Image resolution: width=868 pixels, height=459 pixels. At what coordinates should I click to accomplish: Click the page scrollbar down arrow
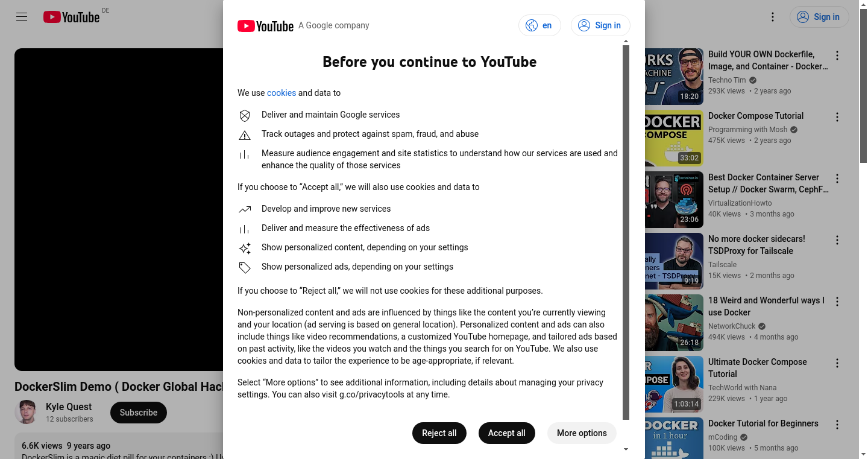863,454
